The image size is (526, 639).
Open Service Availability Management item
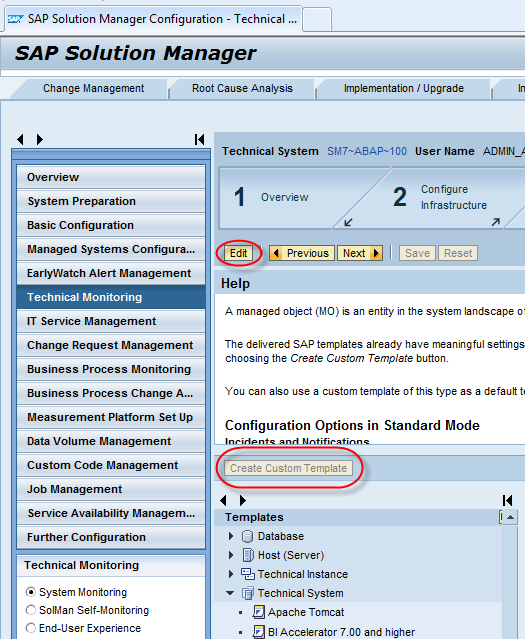(x=111, y=513)
